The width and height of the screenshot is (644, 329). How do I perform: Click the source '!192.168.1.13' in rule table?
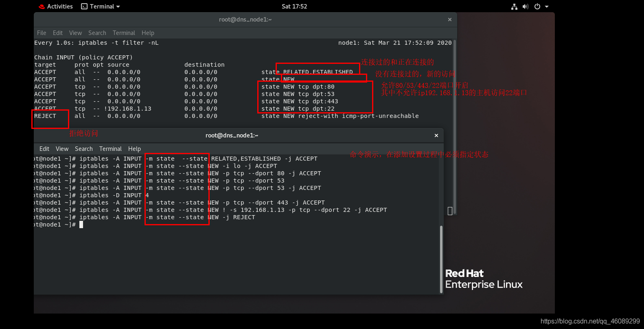tap(128, 109)
